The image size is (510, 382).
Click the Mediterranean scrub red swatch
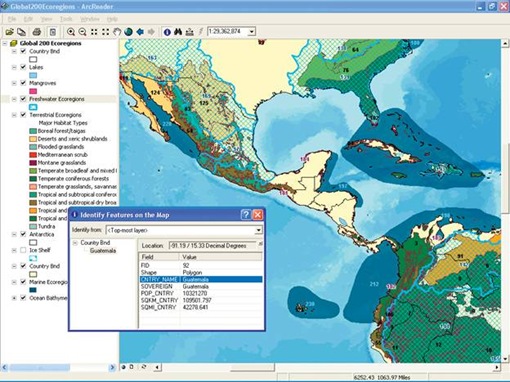click(x=33, y=155)
